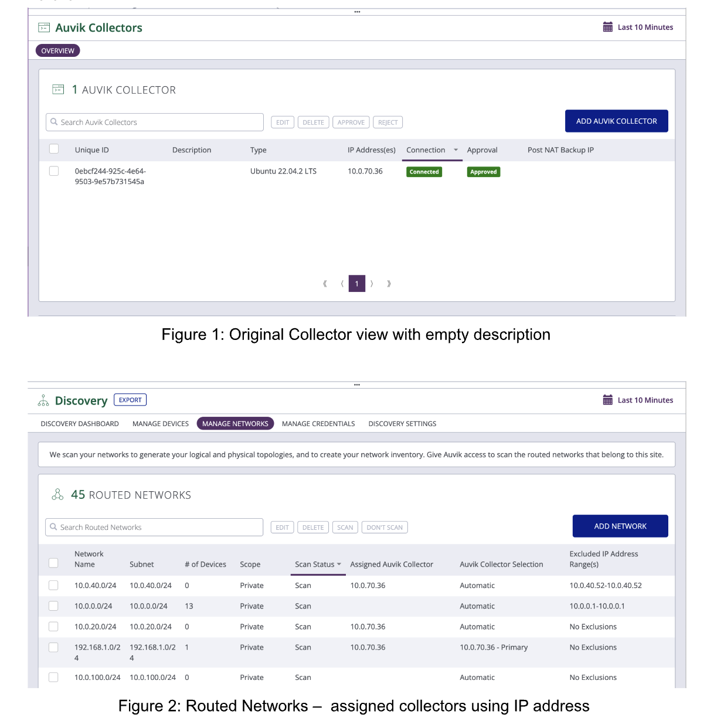Viewport: 707px width, 728px height.
Task: Click the 10.0.70.36 - Primary selection cell
Action: pos(494,647)
